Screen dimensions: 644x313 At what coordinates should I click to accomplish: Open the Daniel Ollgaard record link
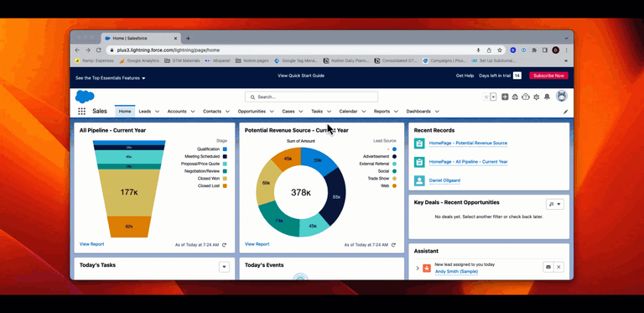click(x=444, y=180)
